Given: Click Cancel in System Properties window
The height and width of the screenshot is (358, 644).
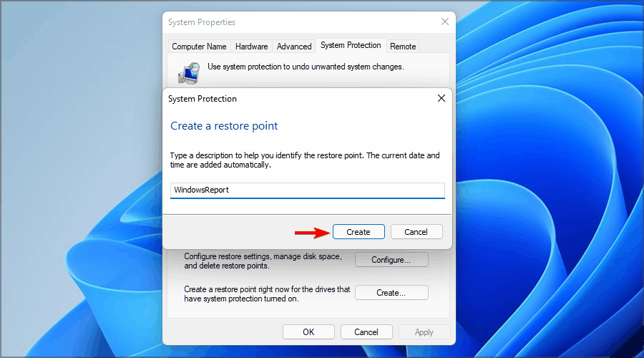Looking at the screenshot, I should point(366,332).
